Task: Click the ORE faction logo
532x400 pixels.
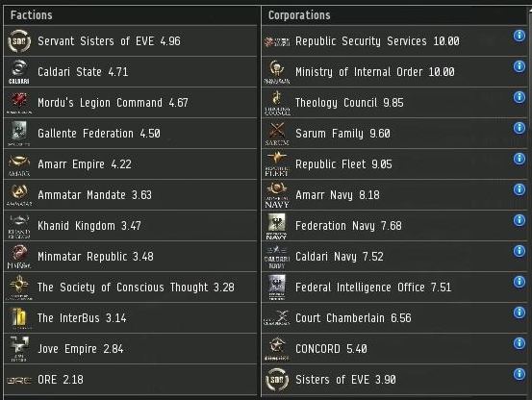Action: [19, 380]
